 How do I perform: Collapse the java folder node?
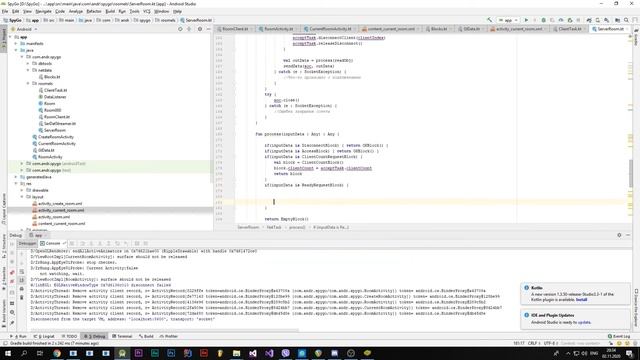tap(16, 50)
